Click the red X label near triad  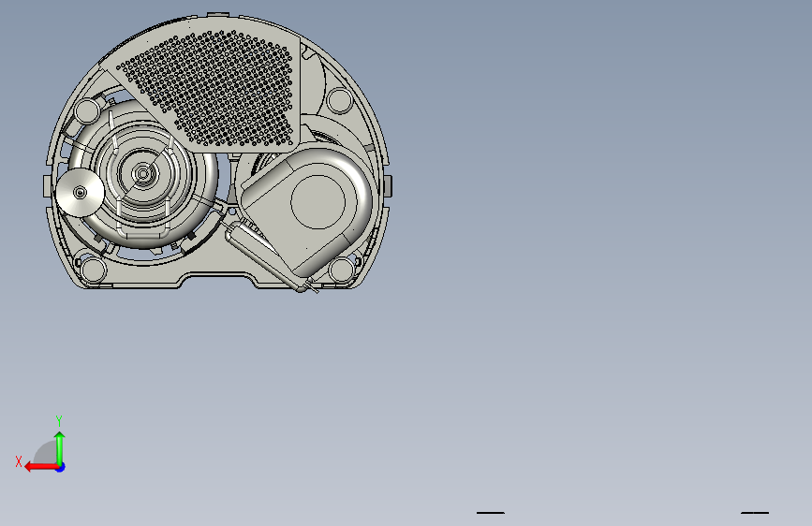click(x=19, y=461)
